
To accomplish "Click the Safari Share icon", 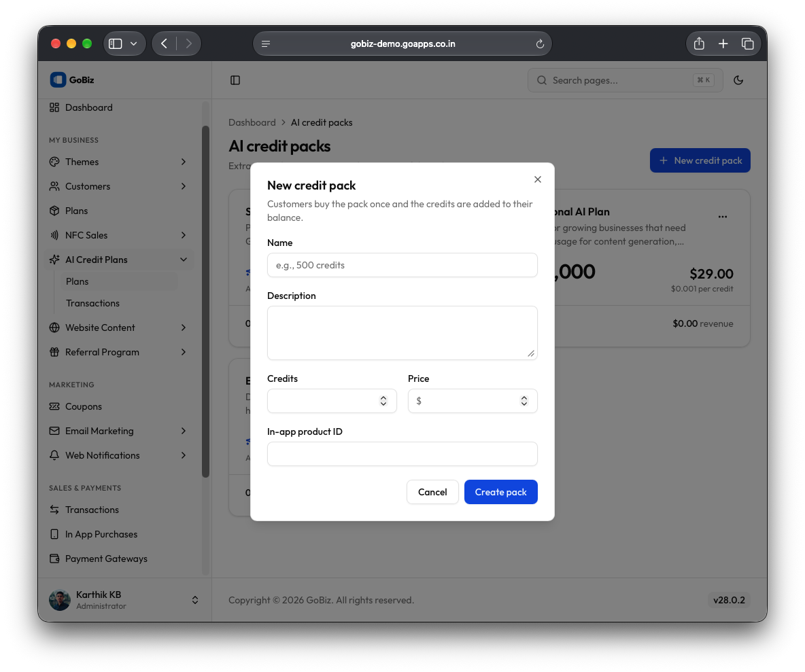I will (699, 43).
